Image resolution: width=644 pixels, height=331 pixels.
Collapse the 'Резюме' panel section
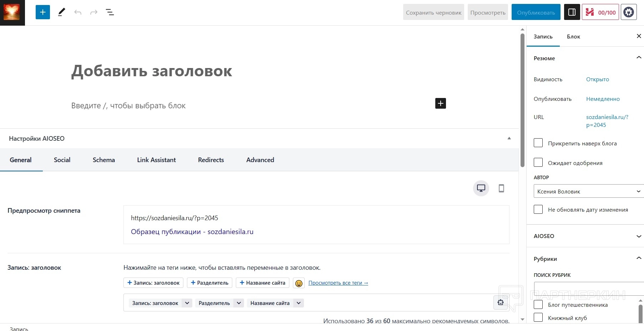639,58
